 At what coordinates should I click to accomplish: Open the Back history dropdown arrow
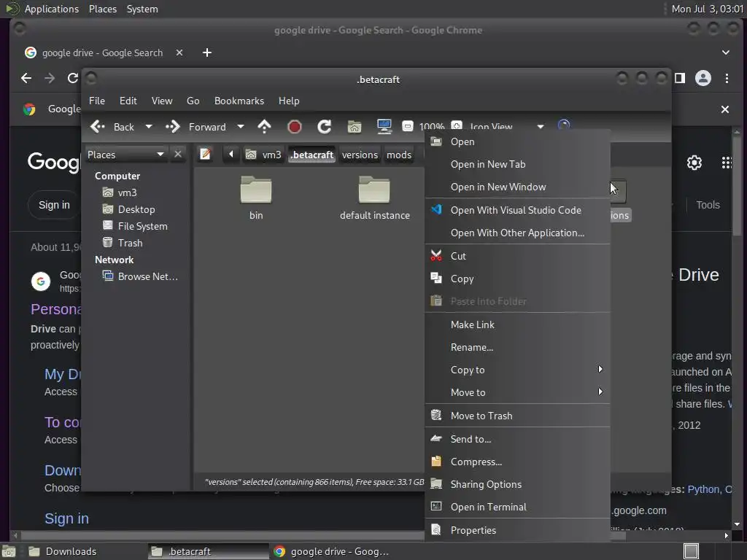(x=149, y=127)
